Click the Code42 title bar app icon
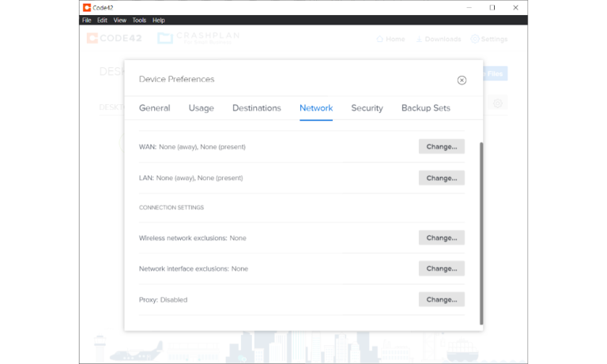Viewport: 607px width, 364px height. (x=87, y=7)
